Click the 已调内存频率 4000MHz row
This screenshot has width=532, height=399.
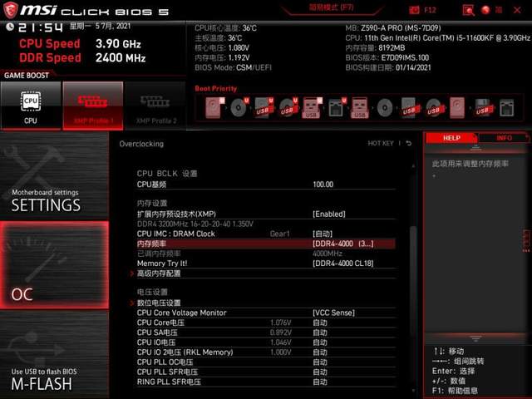(266, 254)
